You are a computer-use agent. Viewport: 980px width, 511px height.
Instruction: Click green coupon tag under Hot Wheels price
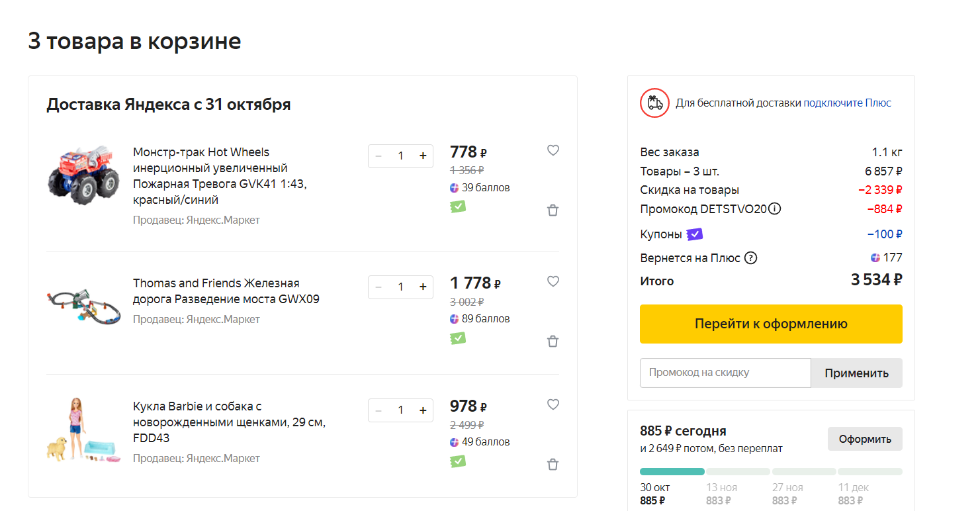[x=457, y=207]
